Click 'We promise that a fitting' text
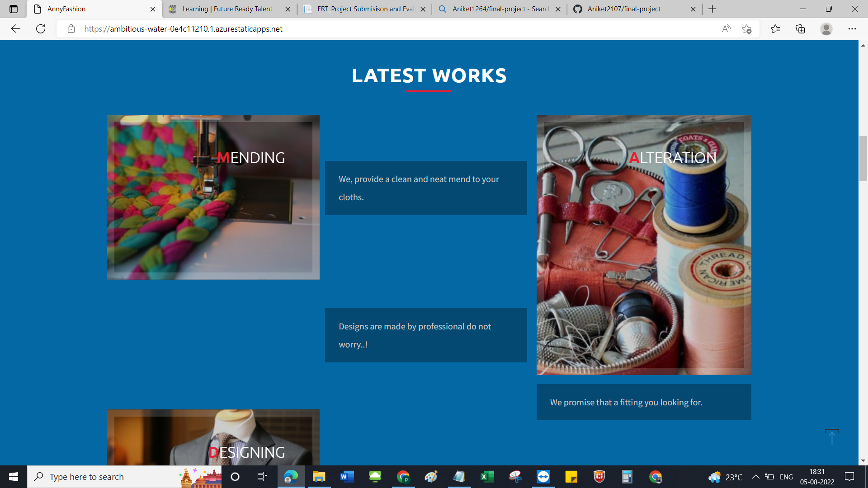The width and height of the screenshot is (868, 488). (626, 402)
